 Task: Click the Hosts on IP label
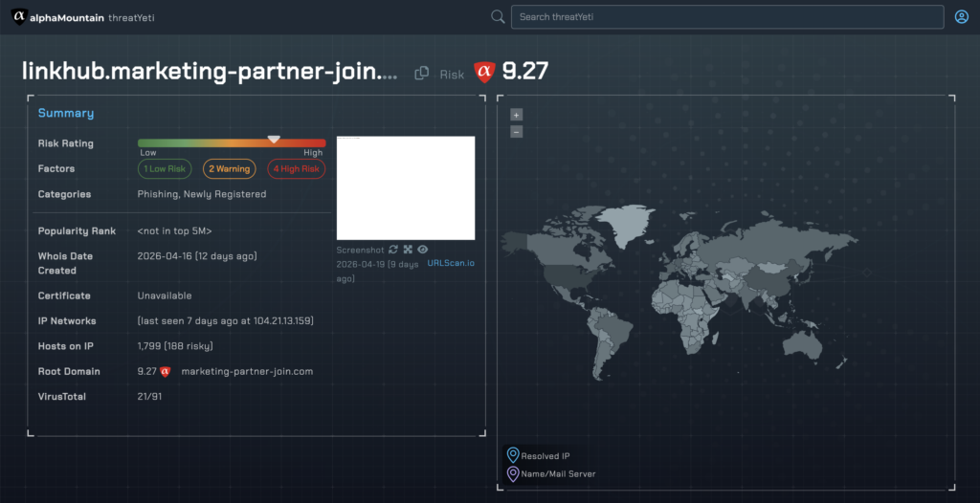[x=66, y=346]
